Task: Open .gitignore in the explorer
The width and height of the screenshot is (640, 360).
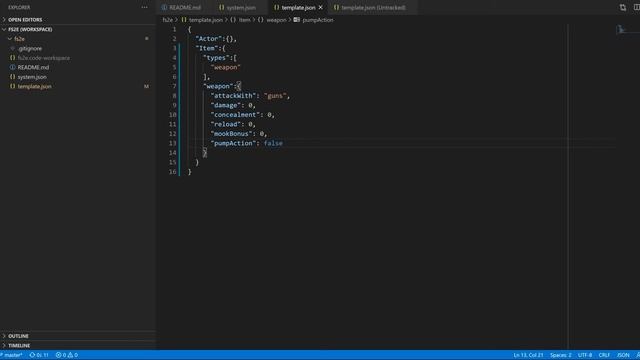Action: coord(29,48)
